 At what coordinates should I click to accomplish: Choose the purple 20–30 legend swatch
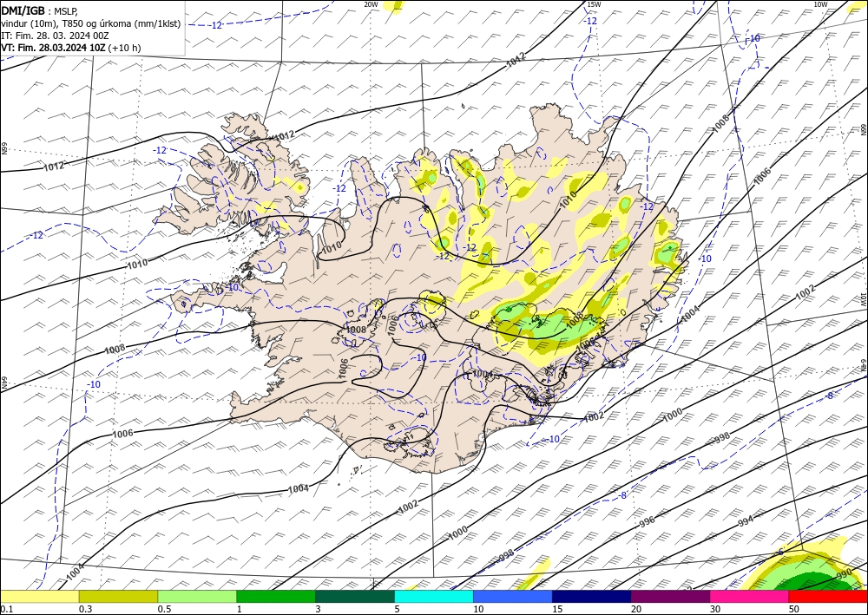670,596
